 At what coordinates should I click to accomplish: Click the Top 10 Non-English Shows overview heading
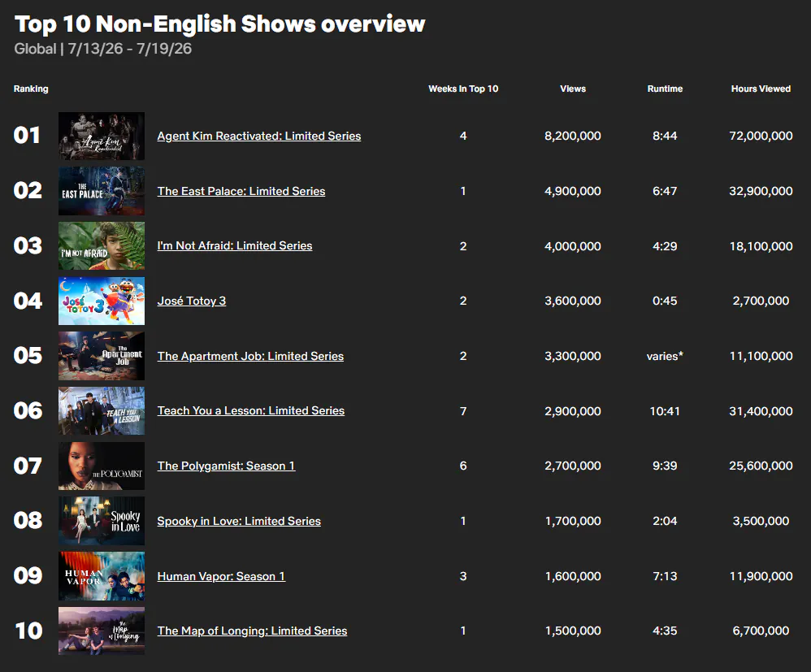click(220, 24)
